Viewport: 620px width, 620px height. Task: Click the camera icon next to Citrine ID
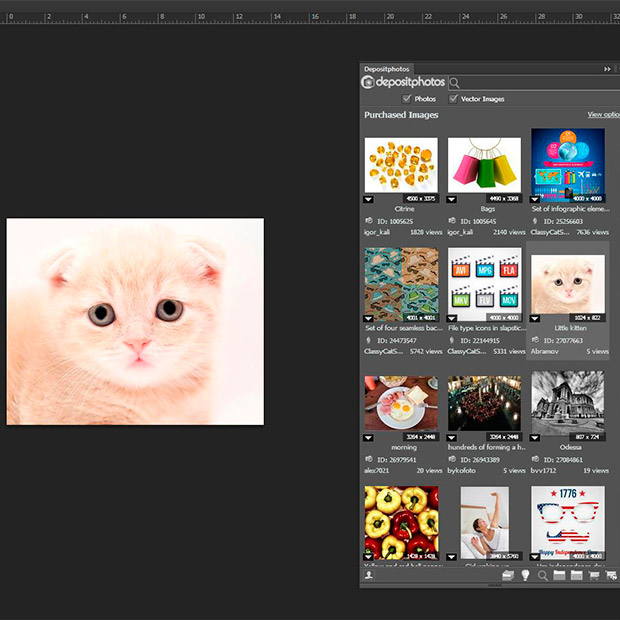[x=369, y=221]
